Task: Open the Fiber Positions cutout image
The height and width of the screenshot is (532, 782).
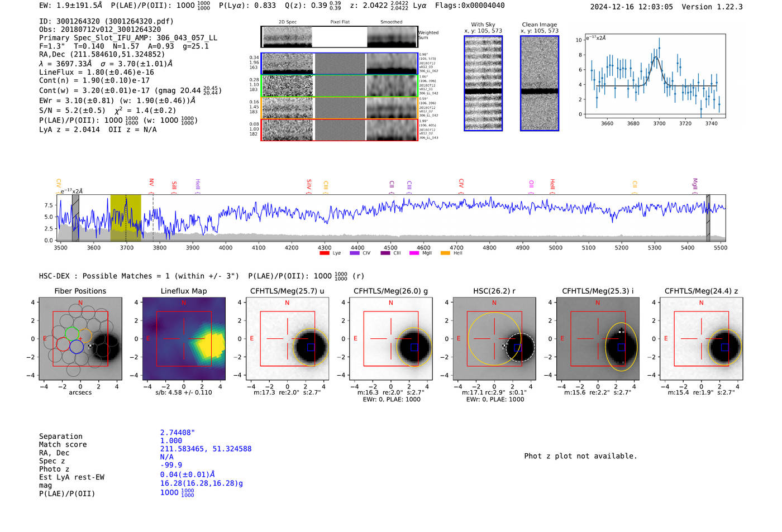Action: tap(80, 339)
